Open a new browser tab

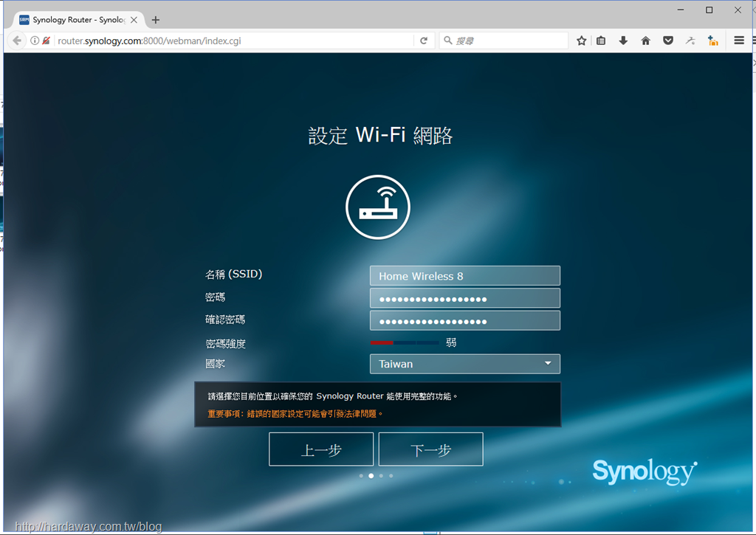point(155,20)
